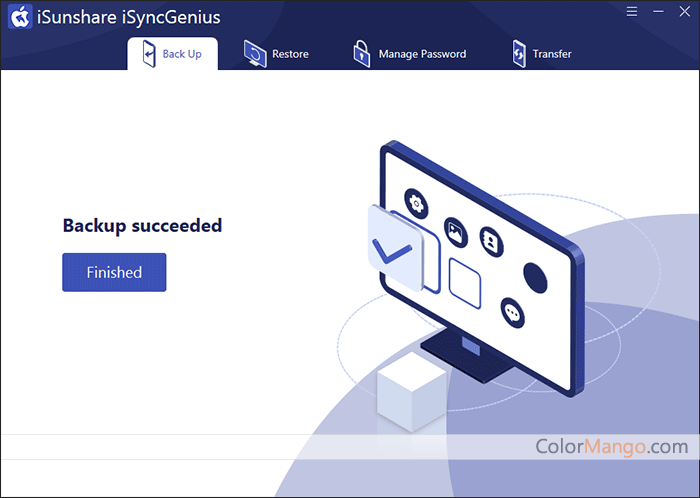This screenshot has height=498, width=700.
Task: Click the large checkmark card in illustration
Action: click(393, 244)
